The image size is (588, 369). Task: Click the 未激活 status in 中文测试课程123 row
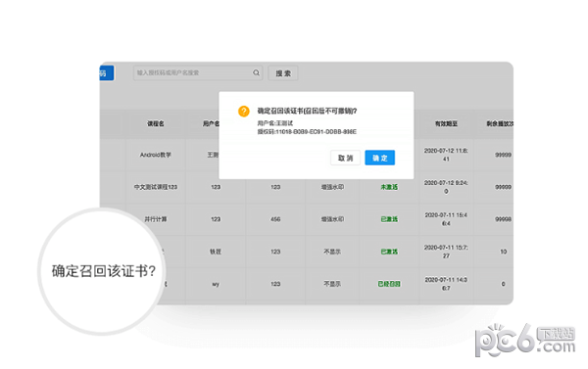[x=389, y=187]
